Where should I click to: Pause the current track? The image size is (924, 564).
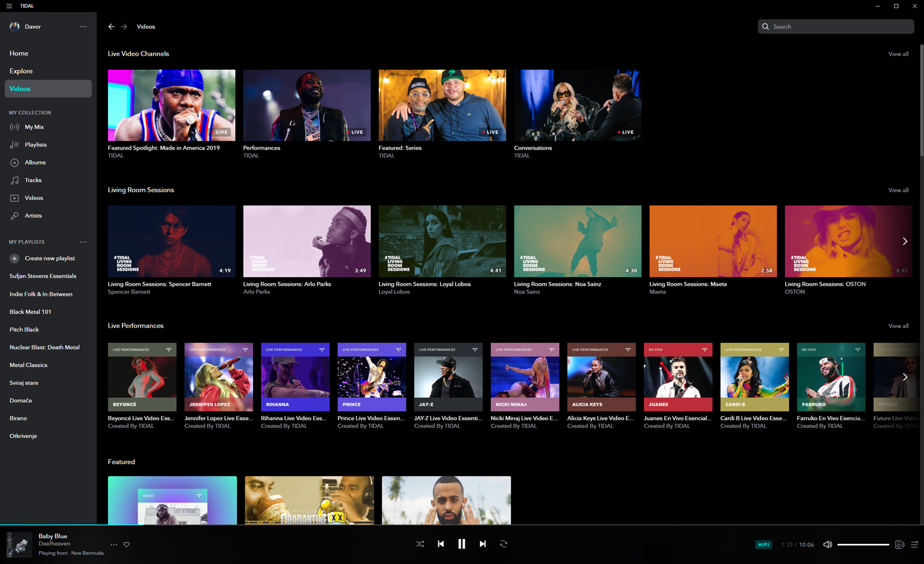461,544
